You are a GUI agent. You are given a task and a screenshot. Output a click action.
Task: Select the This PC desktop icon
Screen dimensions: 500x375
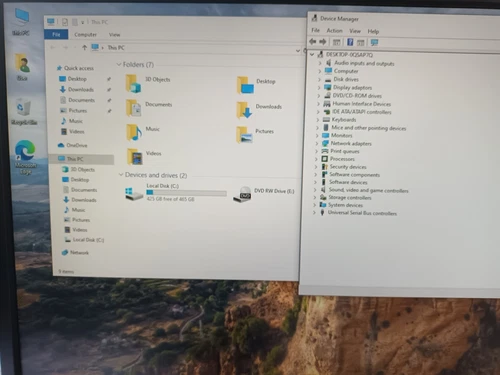[x=22, y=22]
